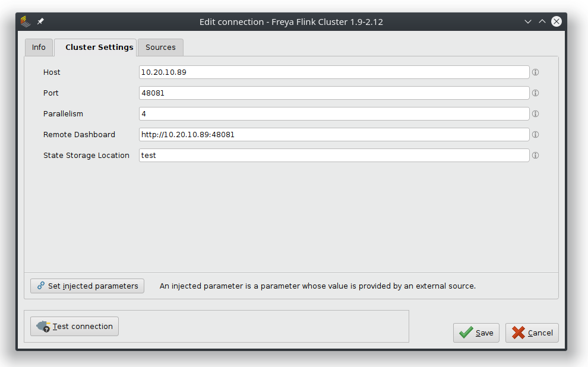Open the Sources tab
Image resolution: width=588 pixels, height=367 pixels.
(160, 48)
